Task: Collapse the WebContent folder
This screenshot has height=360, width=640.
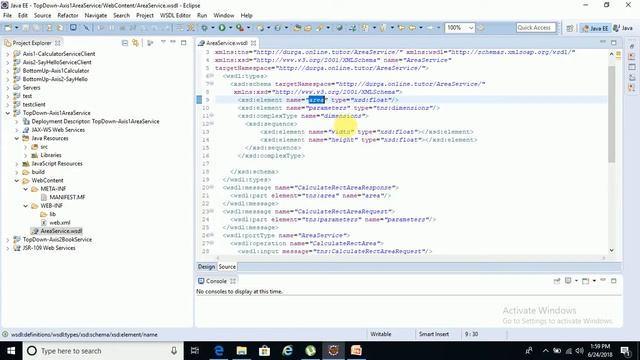Action: [16, 180]
